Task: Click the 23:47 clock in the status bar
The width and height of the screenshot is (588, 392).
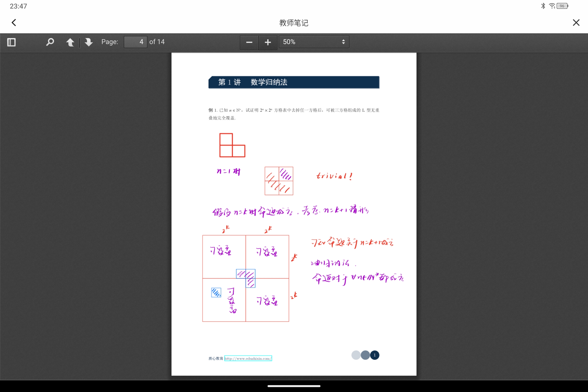Action: [18, 6]
